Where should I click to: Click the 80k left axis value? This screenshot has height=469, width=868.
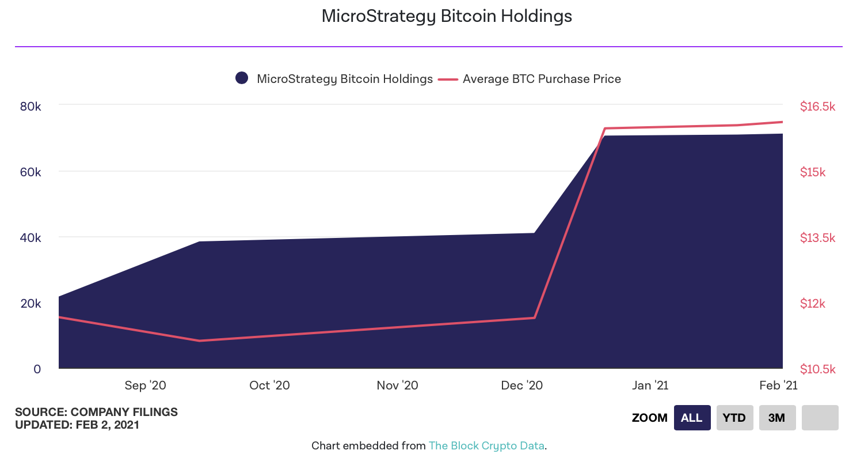(x=31, y=107)
